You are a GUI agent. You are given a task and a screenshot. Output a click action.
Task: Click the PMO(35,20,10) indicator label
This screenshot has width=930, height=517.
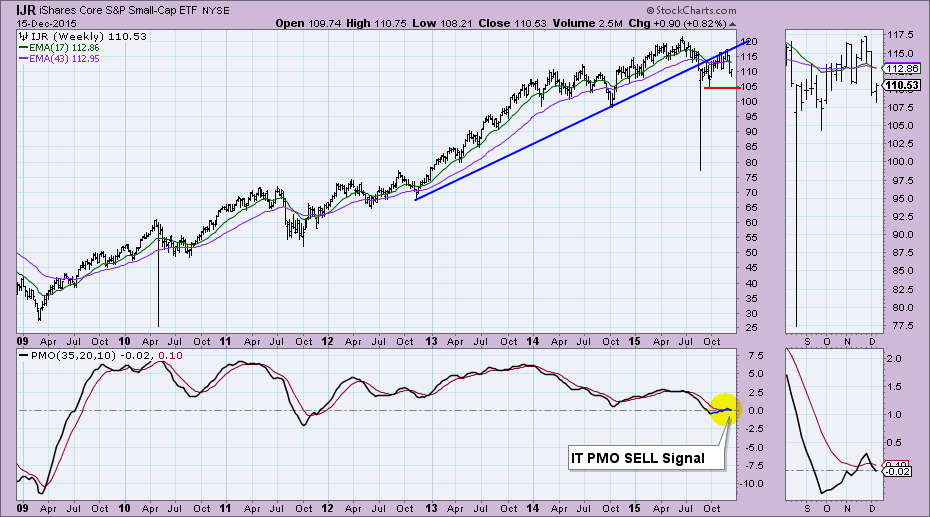tap(72, 356)
